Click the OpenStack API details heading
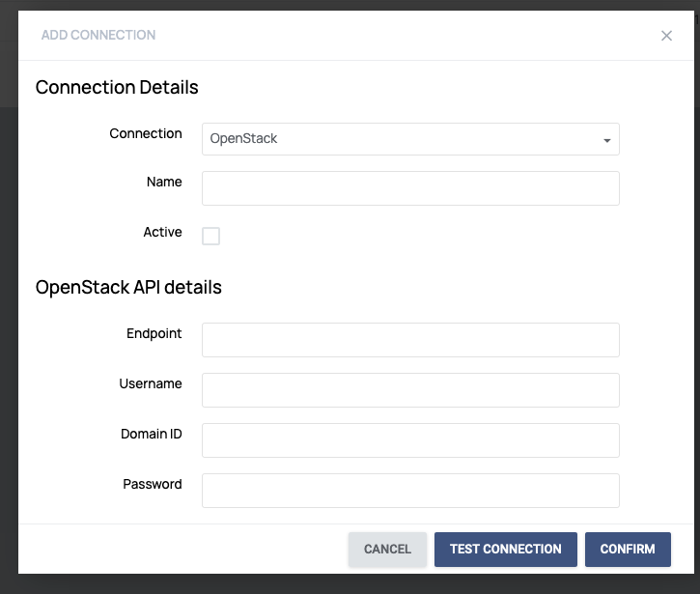The width and height of the screenshot is (700, 594). [128, 287]
